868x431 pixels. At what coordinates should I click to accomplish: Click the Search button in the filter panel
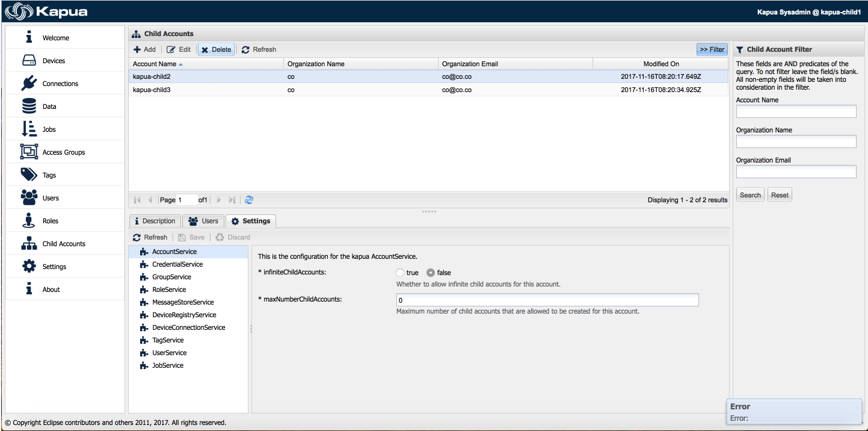point(749,194)
